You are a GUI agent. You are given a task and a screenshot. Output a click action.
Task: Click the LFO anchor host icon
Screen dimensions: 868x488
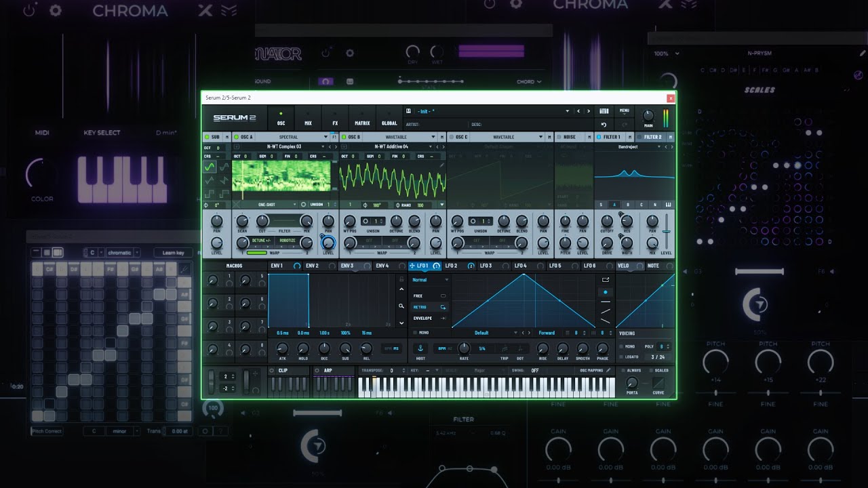[420, 348]
